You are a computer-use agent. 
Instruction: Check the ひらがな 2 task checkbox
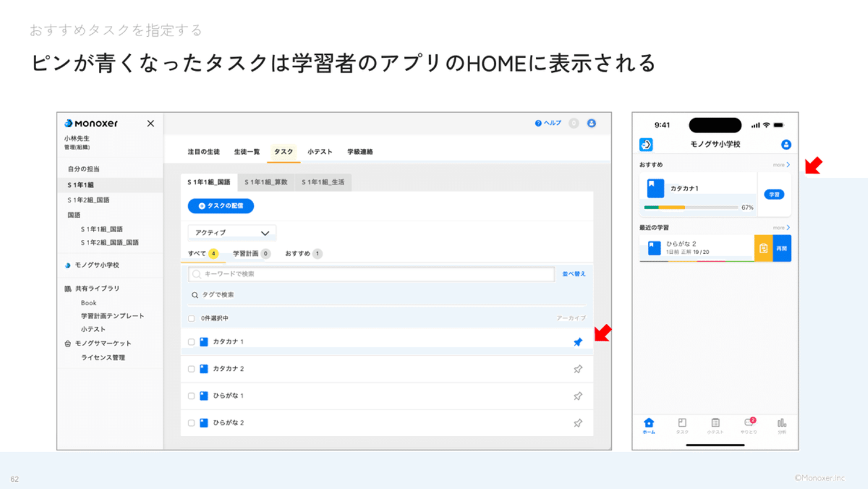[x=192, y=423]
